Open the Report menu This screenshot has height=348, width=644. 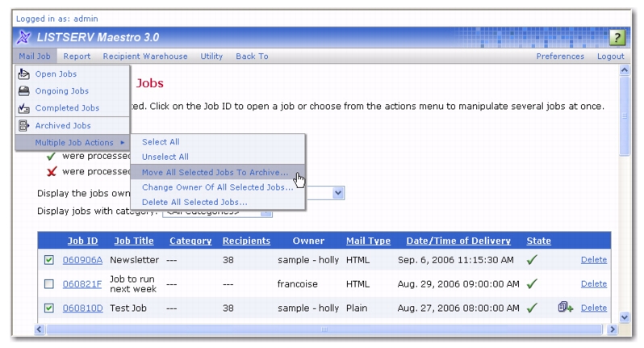coord(77,57)
